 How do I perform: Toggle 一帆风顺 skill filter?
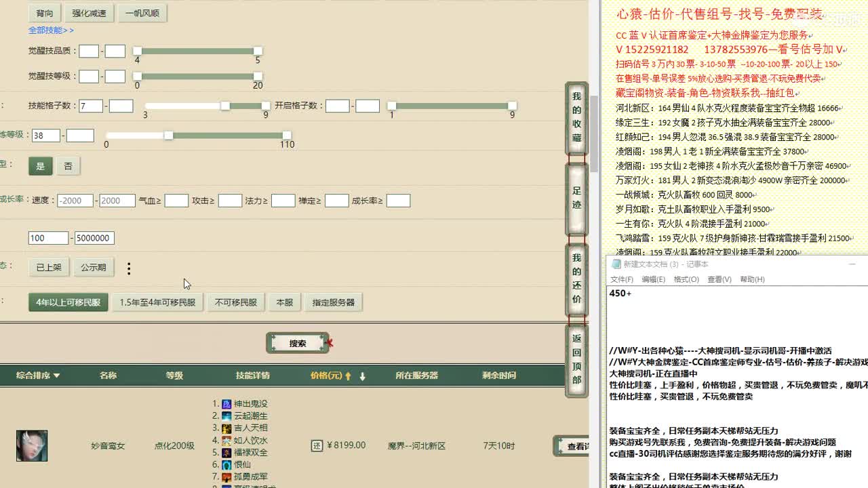[142, 13]
